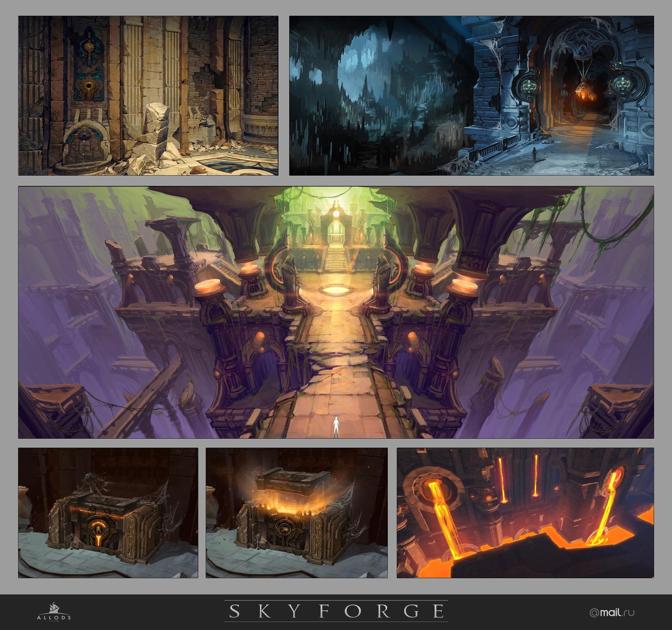Click the @mail.ru logo

(611, 613)
